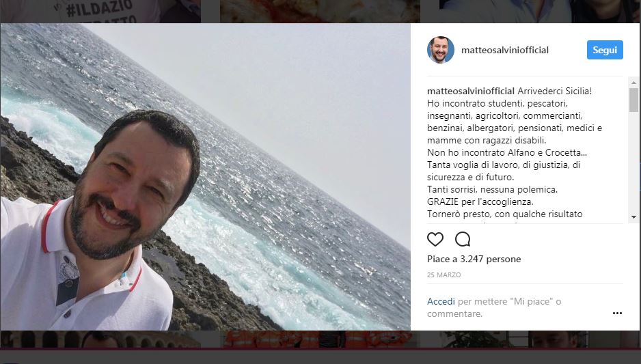Open the top right background thumbnail
The width and height of the screenshot is (641, 364).
540,11
